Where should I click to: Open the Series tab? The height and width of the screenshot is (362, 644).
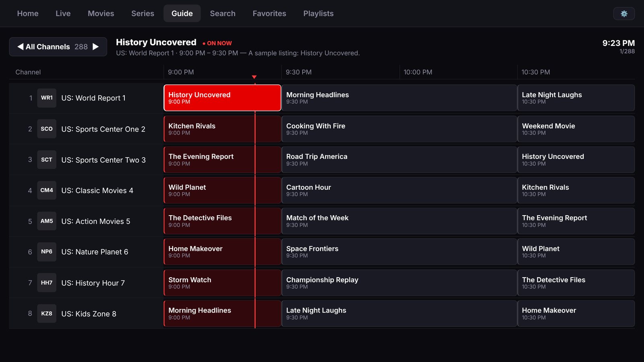point(143,14)
